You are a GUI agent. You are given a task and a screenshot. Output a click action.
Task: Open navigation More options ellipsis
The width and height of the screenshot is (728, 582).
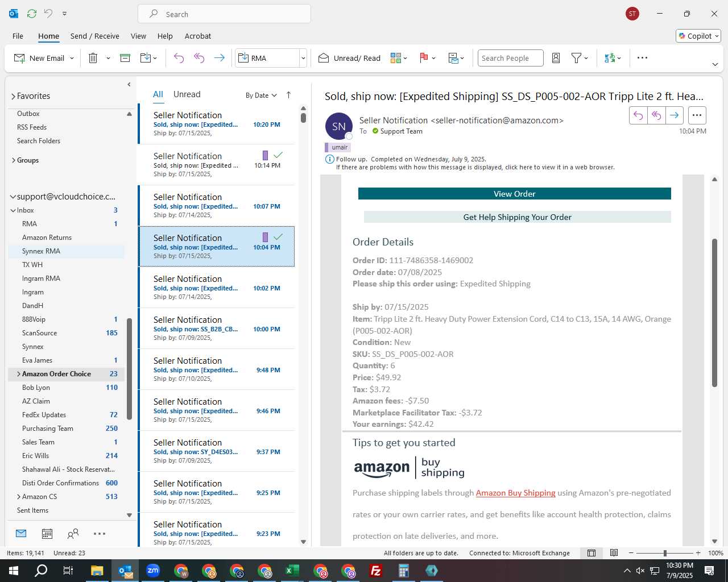[100, 533]
